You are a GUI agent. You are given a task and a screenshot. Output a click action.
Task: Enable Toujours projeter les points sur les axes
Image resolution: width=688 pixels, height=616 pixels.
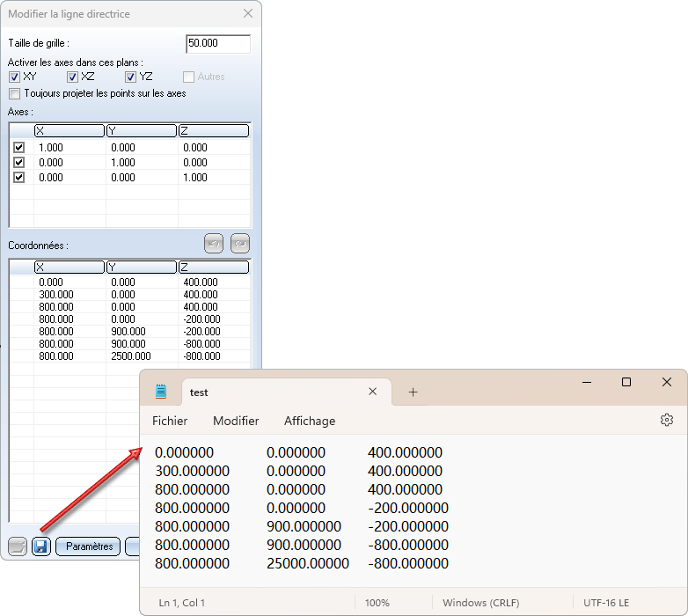coord(14,93)
